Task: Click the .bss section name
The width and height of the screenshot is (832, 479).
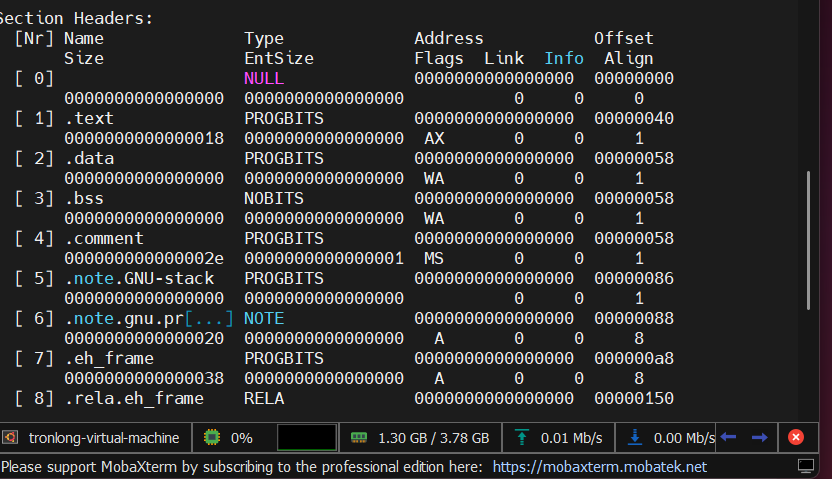Action: tap(84, 198)
